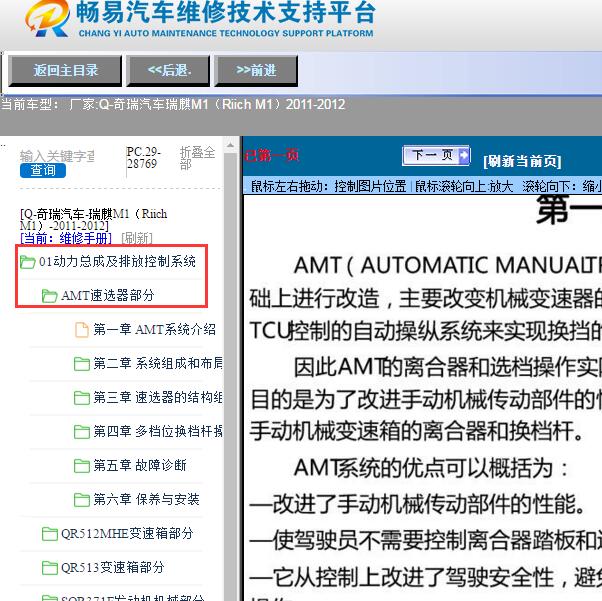Click the sidebar scrollbar up arrow
The height and width of the screenshot is (601, 602).
tap(230, 145)
